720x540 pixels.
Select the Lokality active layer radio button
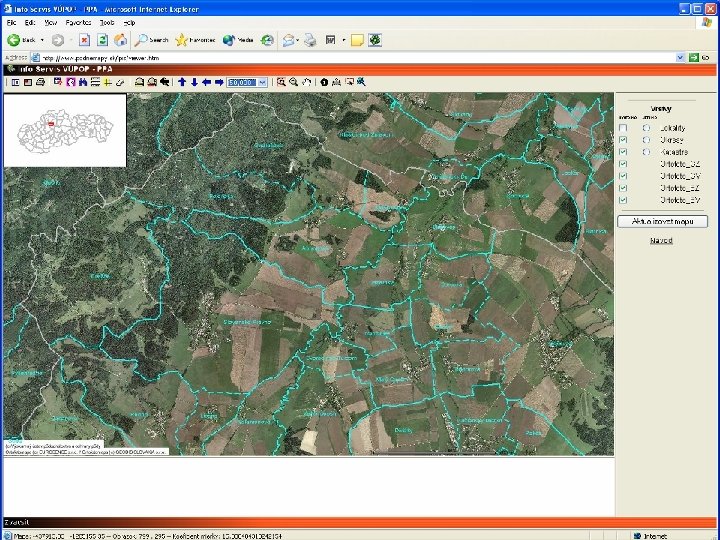point(646,128)
